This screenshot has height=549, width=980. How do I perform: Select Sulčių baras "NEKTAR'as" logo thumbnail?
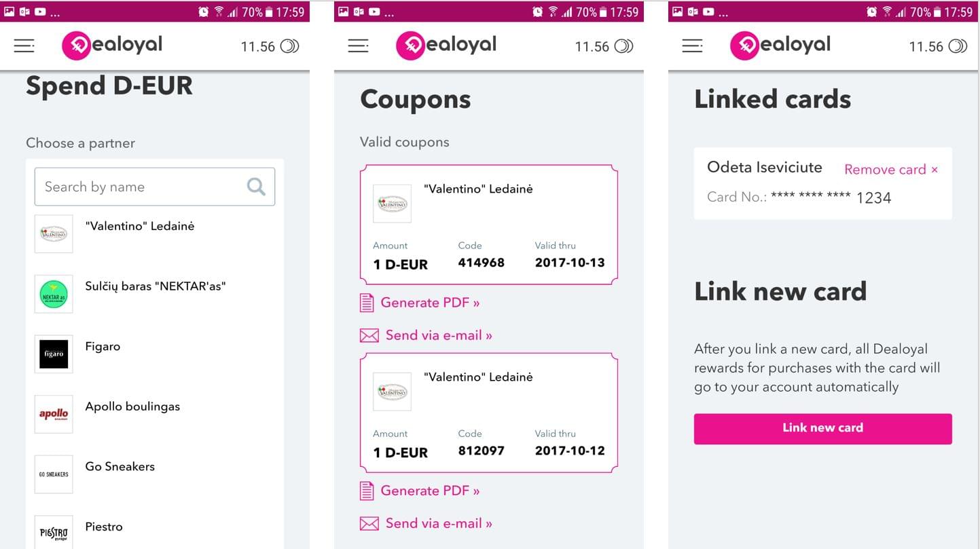54,294
